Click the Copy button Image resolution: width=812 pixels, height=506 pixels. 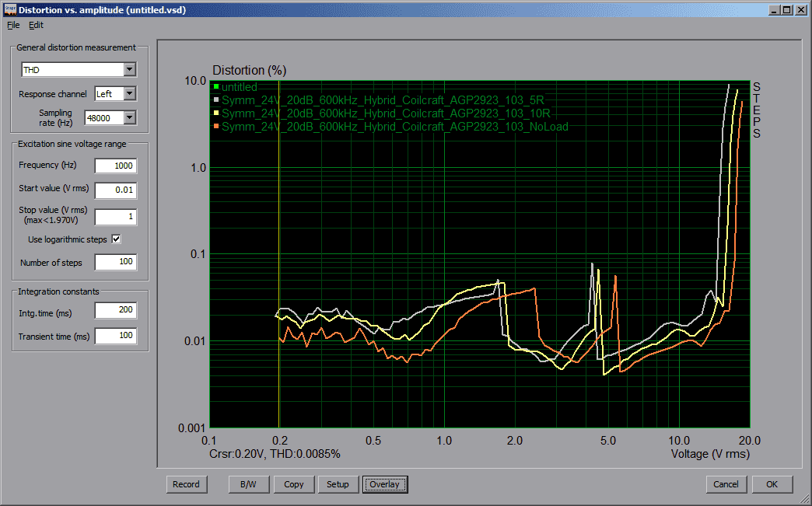[x=294, y=484]
